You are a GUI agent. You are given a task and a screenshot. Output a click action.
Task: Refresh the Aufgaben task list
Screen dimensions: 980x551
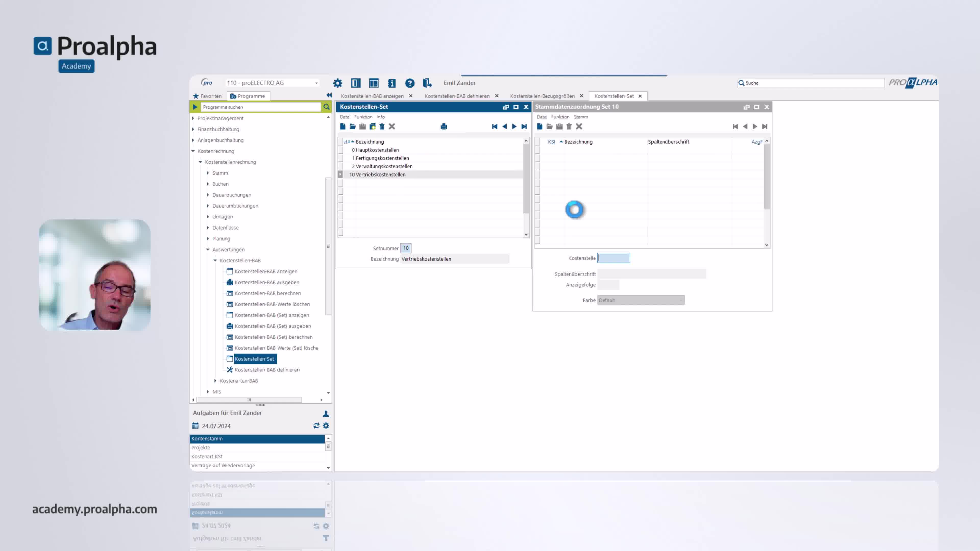pos(316,425)
